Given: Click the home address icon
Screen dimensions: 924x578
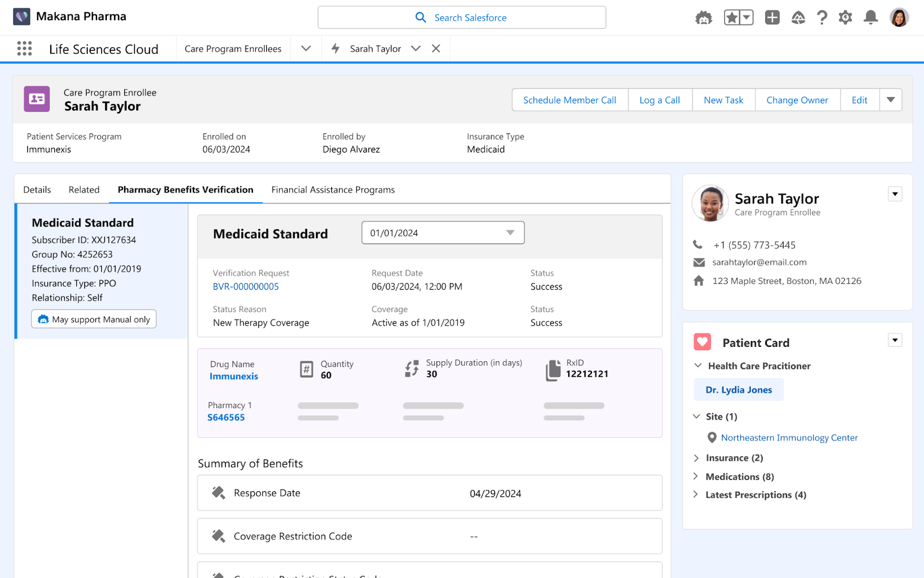Looking at the screenshot, I should pos(699,281).
